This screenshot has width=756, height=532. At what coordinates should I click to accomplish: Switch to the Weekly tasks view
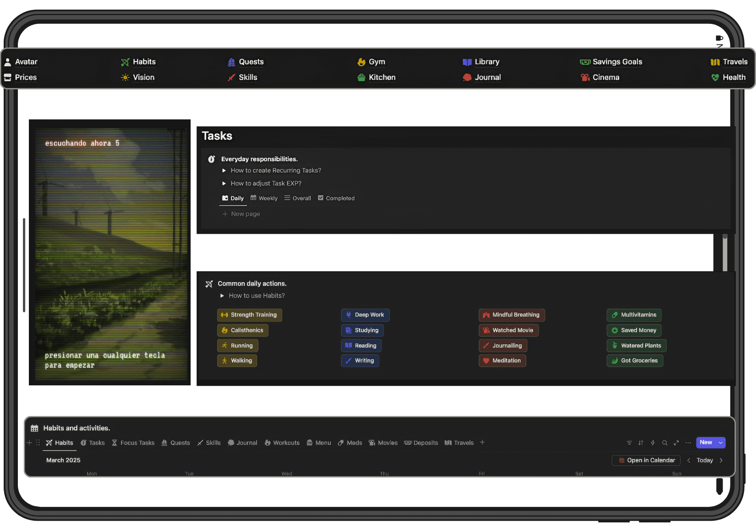(x=264, y=198)
